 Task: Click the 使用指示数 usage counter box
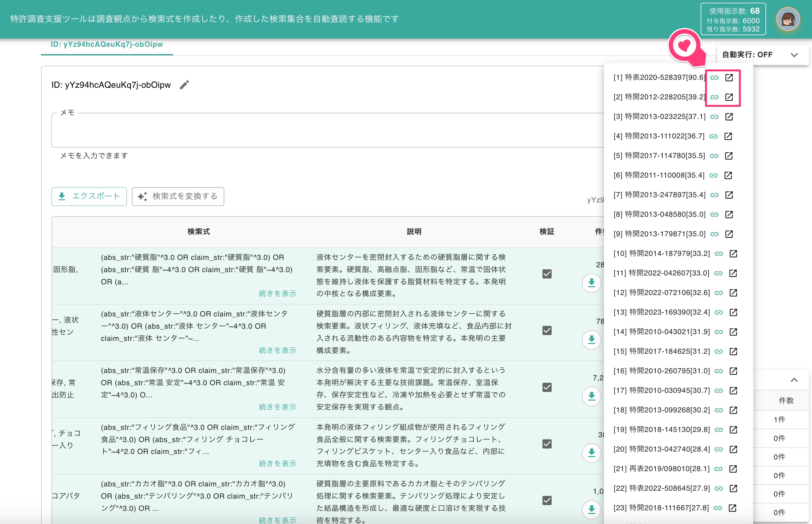[733, 19]
